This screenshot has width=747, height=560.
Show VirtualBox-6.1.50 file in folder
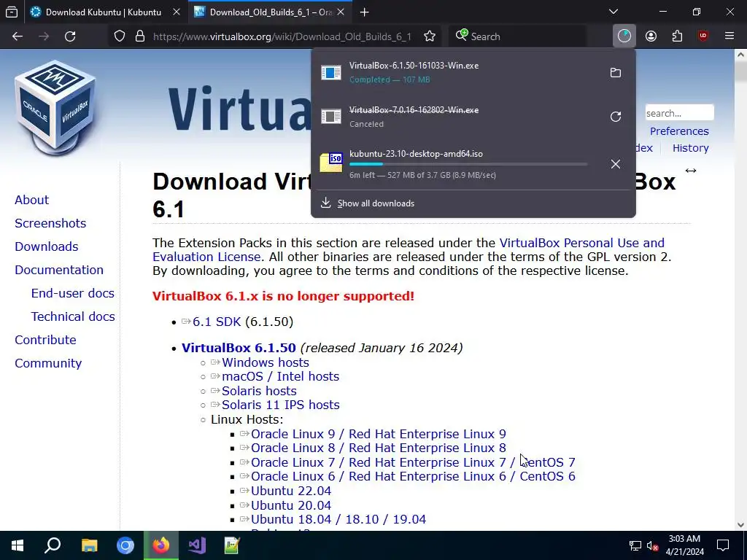616,73
